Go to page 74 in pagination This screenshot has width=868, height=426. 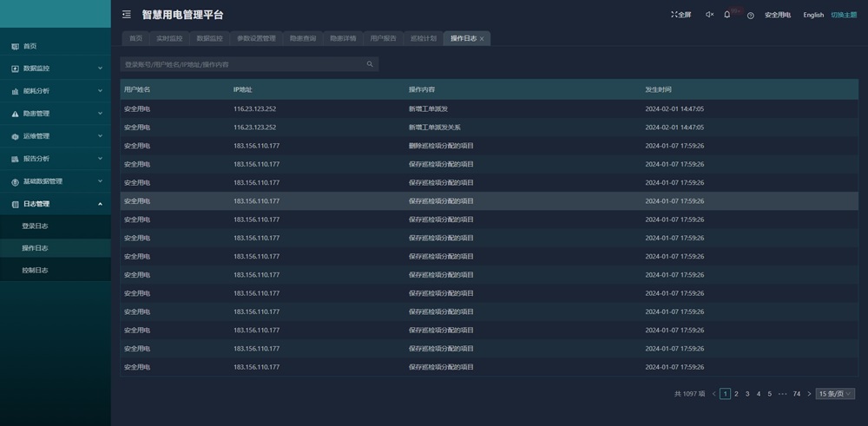[x=797, y=394]
